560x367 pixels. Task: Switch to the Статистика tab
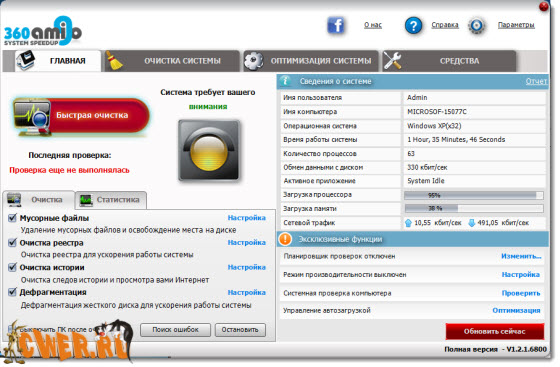pyautogui.click(x=111, y=200)
